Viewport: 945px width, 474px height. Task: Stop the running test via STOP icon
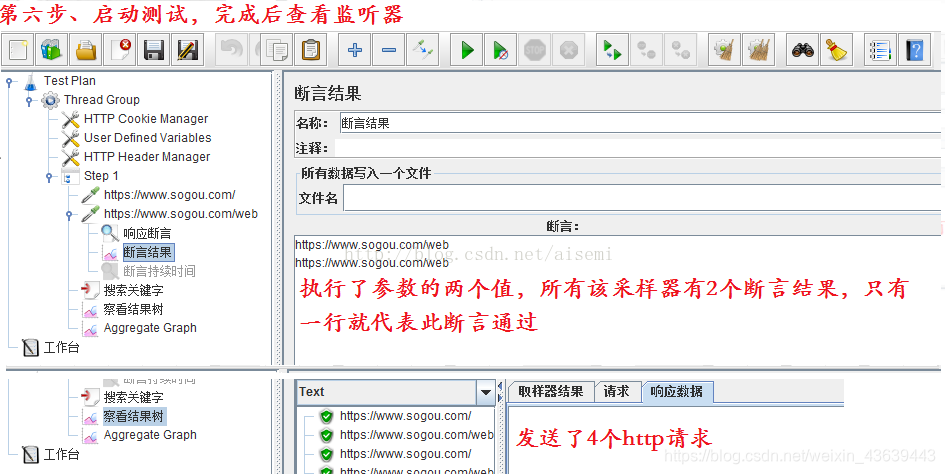[535, 50]
